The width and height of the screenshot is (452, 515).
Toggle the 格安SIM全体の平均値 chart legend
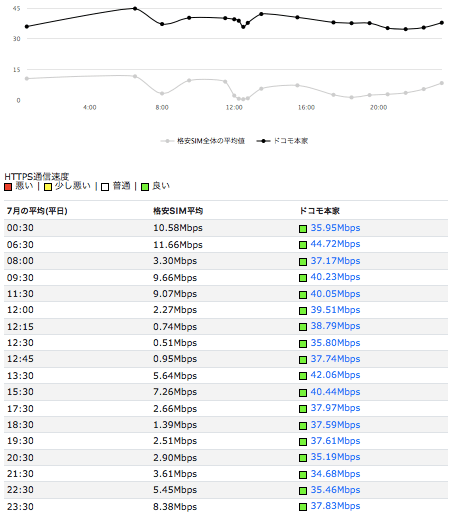[x=203, y=141]
